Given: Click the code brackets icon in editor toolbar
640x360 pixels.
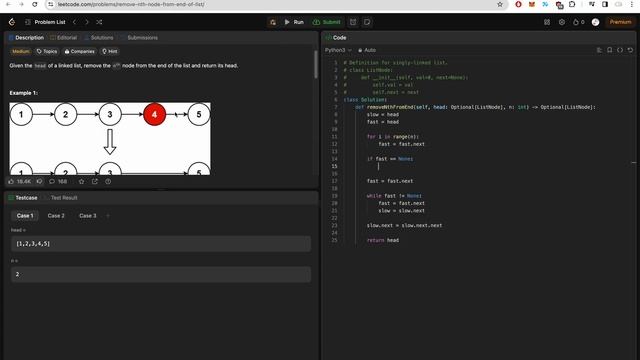Looking at the screenshot, I should (x=620, y=50).
